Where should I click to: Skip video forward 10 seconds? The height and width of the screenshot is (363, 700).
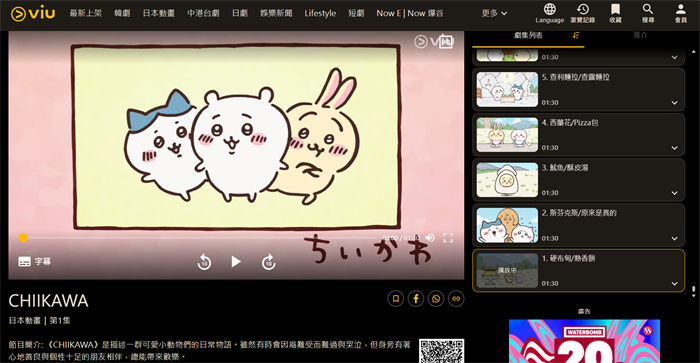pyautogui.click(x=268, y=262)
